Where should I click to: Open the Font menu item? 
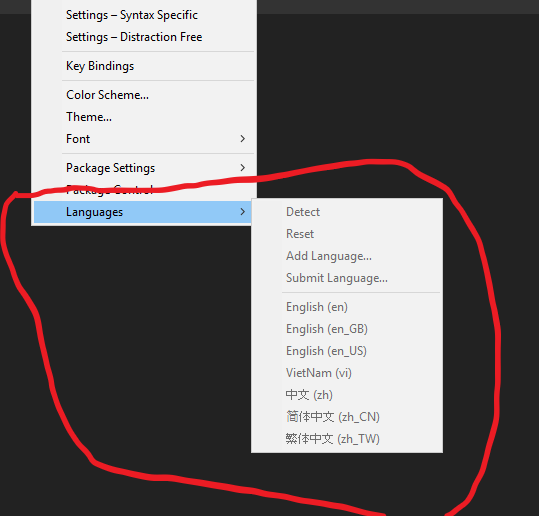tap(144, 139)
